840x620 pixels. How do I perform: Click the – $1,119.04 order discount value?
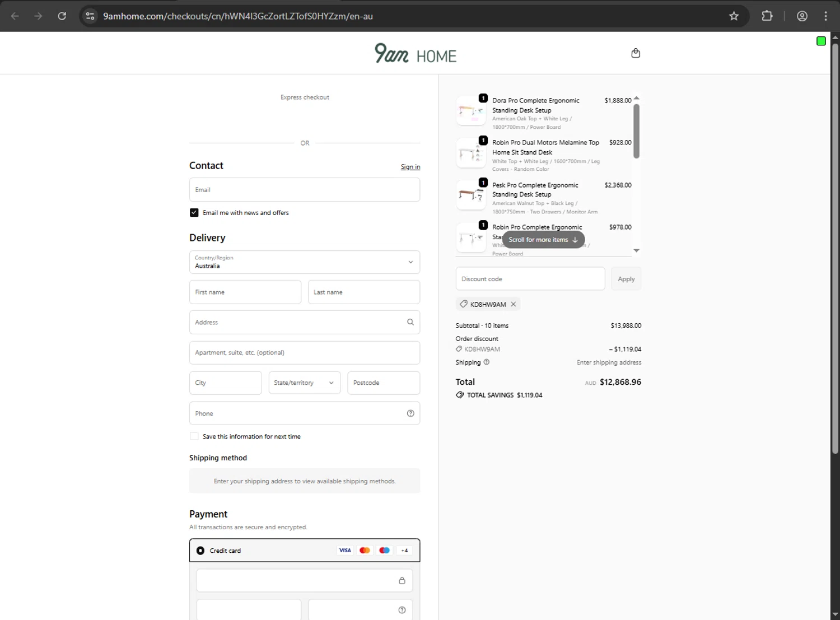625,349
